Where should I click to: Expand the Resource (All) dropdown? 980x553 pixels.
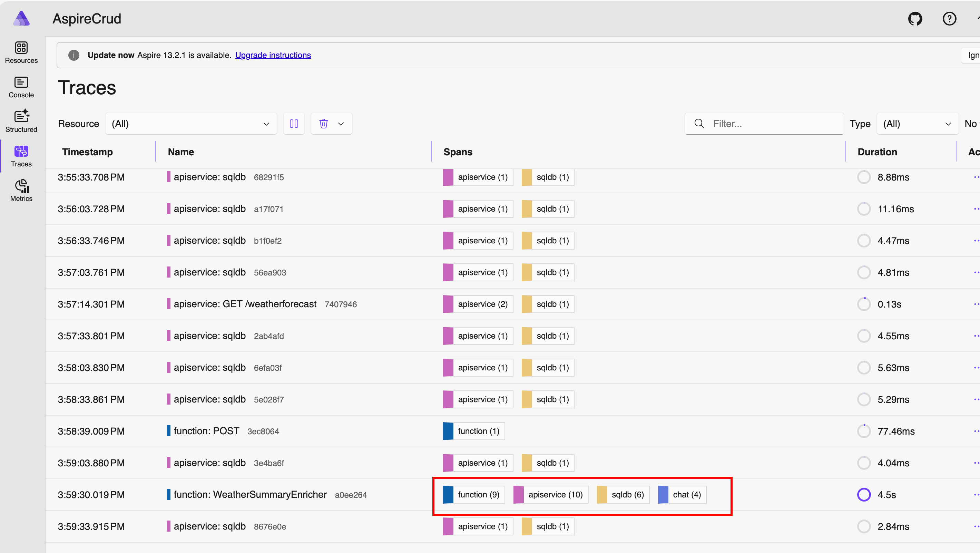(x=190, y=124)
